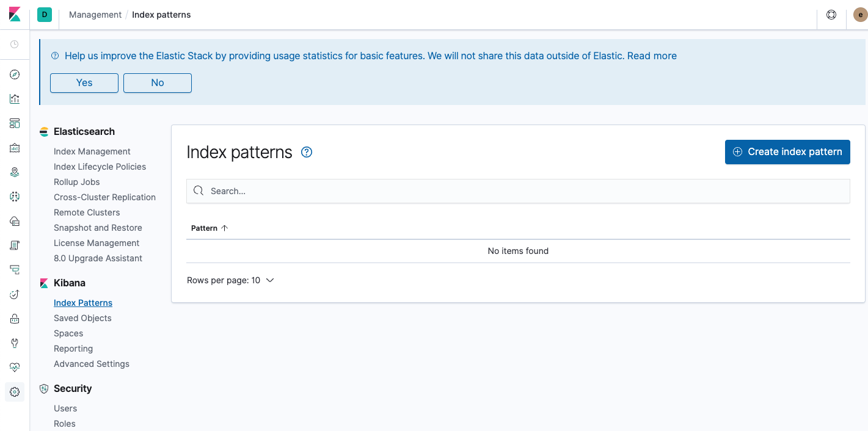Open Visualize chart icon in sidebar
This screenshot has width=868, height=431.
tap(15, 99)
